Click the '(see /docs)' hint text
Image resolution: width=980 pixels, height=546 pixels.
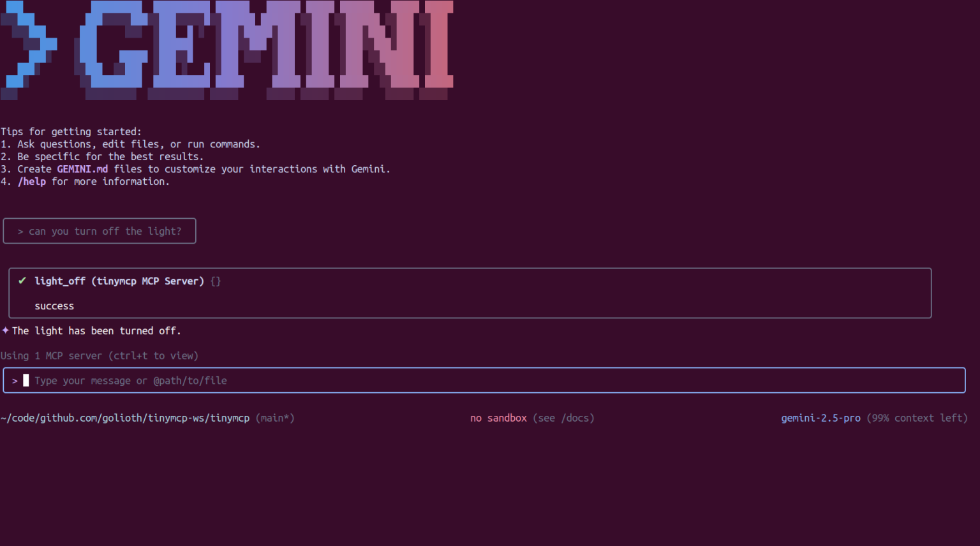pos(563,418)
